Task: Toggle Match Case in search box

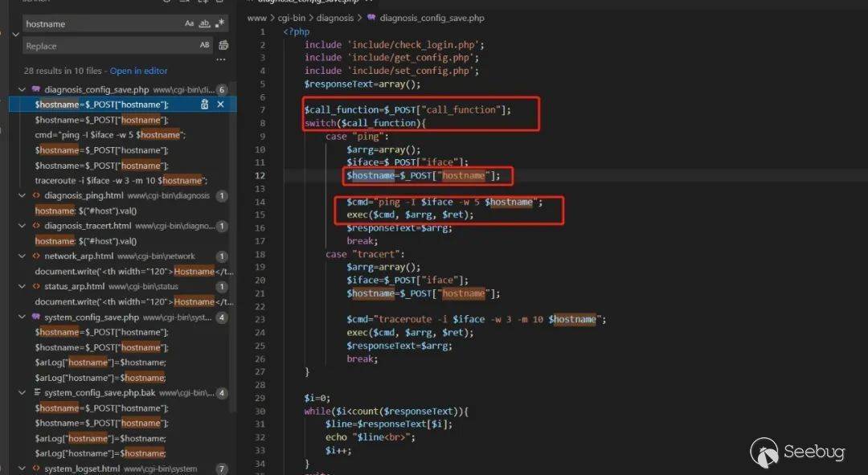Action: [190, 24]
